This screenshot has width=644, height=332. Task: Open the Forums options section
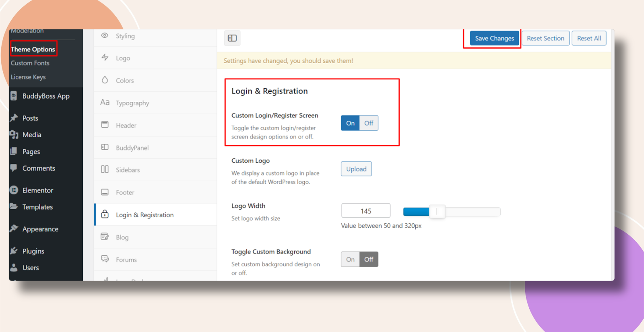[x=155, y=260]
